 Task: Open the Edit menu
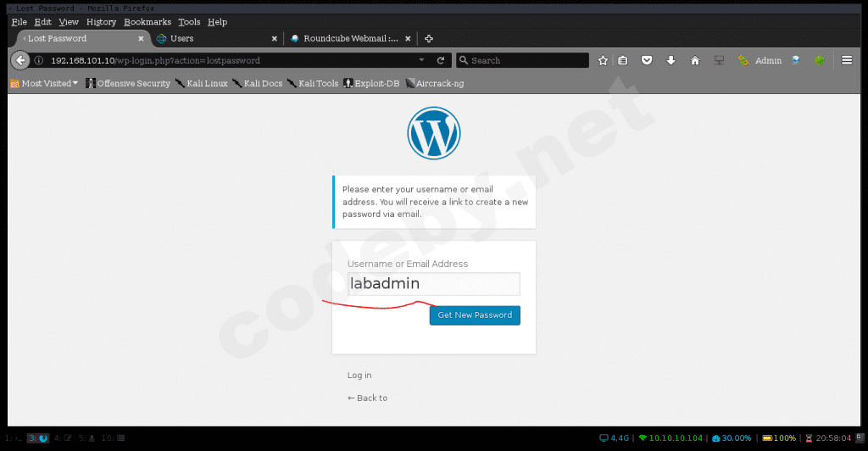42,22
